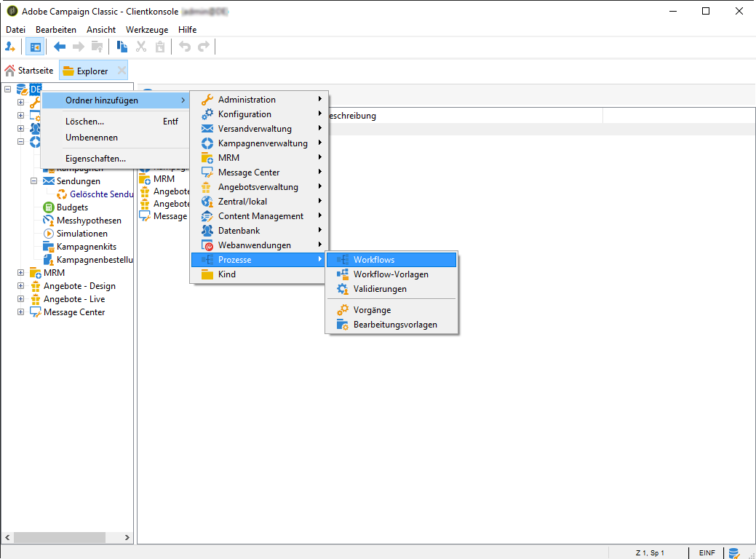Click the Konfiguration gears icon in menu
The image size is (756, 559).
click(x=207, y=114)
